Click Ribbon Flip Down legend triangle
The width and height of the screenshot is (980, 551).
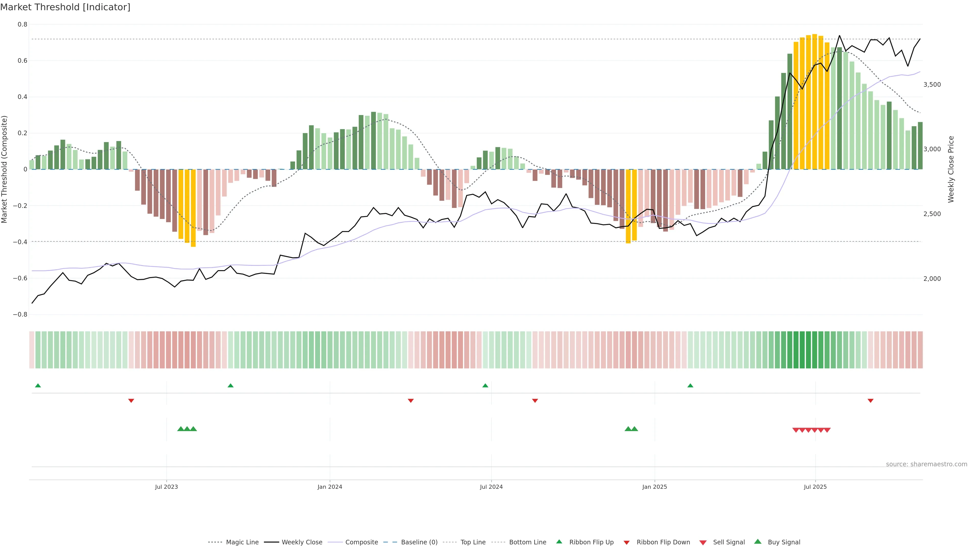click(x=627, y=542)
